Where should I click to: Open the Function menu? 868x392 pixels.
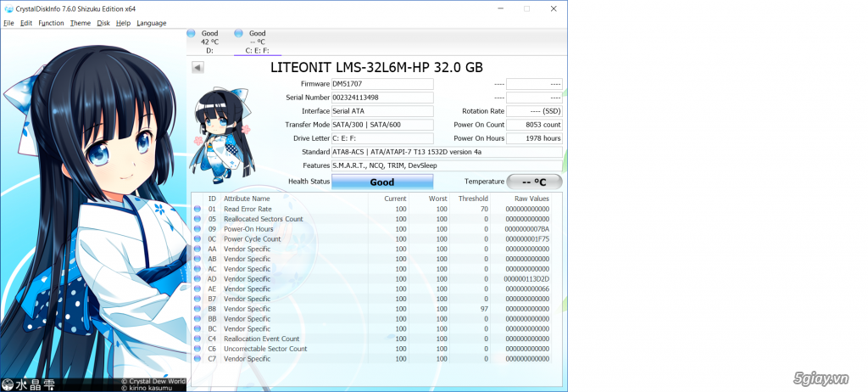point(51,23)
